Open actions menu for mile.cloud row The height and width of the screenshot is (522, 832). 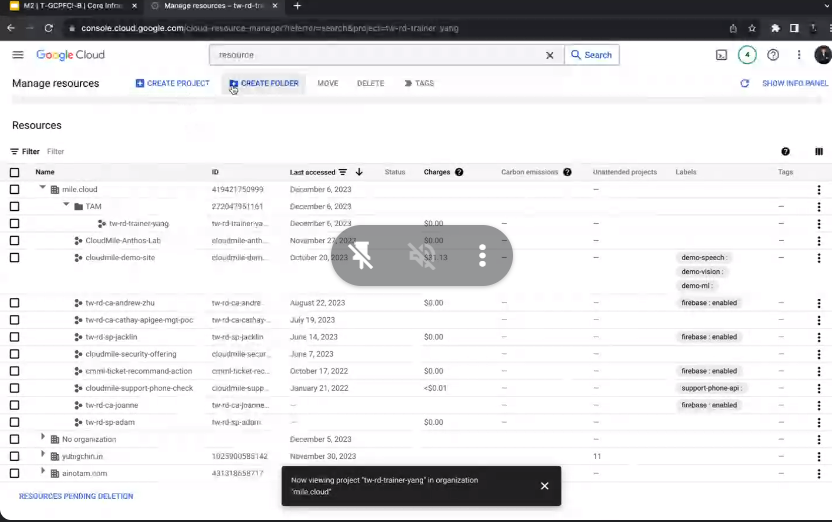coord(819,190)
